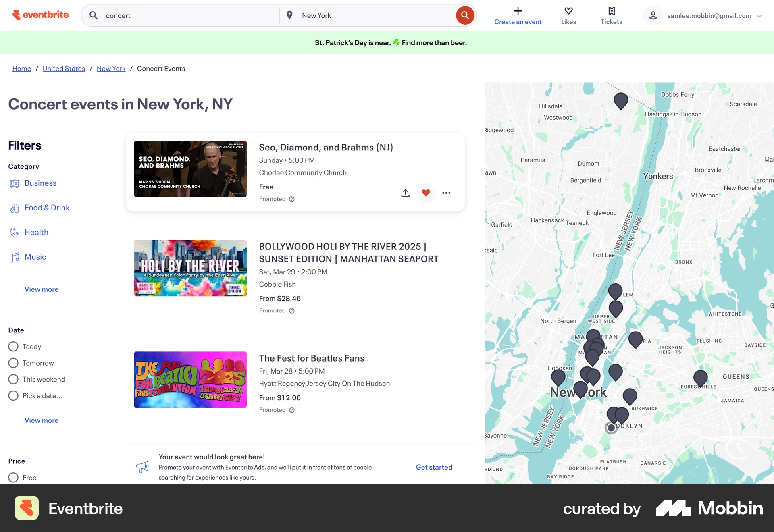Select the Today date filter
Screen dimensions: 774x532
click(x=13, y=346)
